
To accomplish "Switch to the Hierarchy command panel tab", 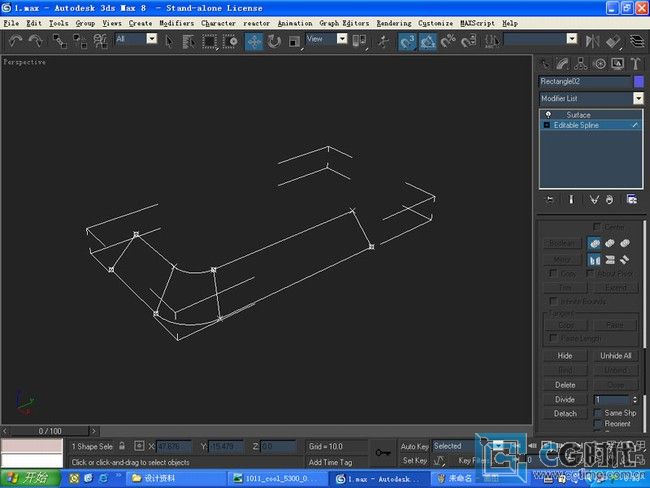I will coord(581,64).
